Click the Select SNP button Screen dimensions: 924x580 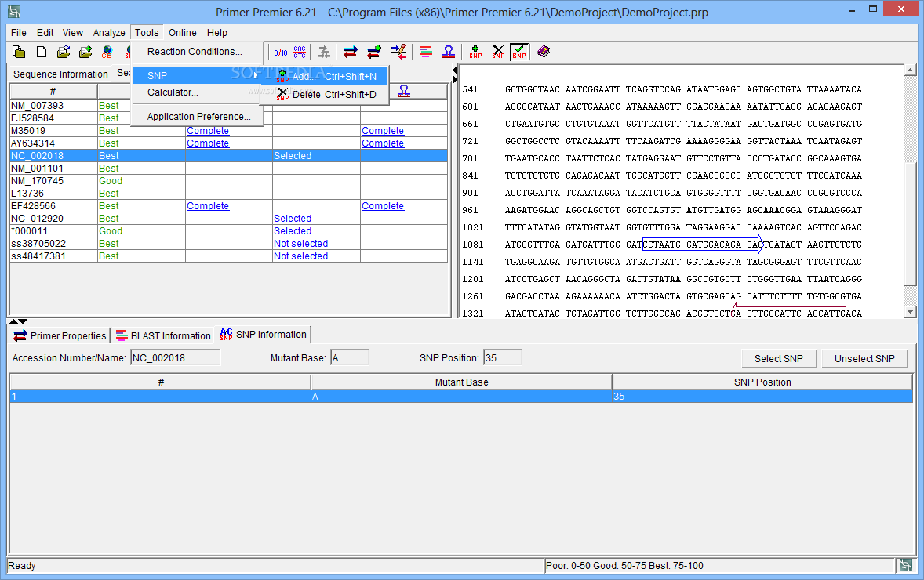[x=778, y=359]
